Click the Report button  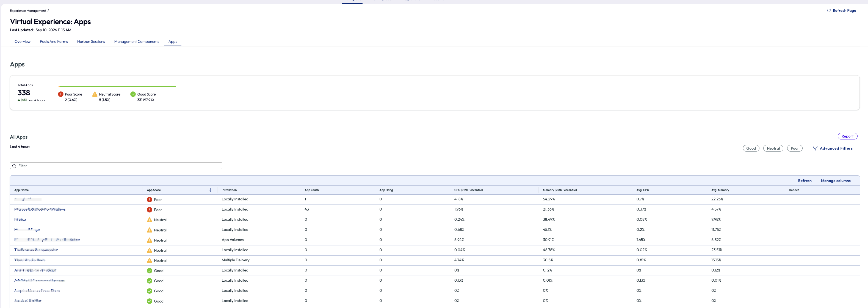pyautogui.click(x=847, y=136)
